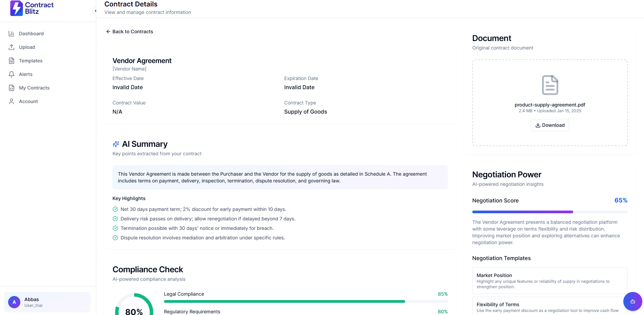The image size is (644, 315).
Task: Select the Account icon in the sidebar
Action: (x=12, y=101)
